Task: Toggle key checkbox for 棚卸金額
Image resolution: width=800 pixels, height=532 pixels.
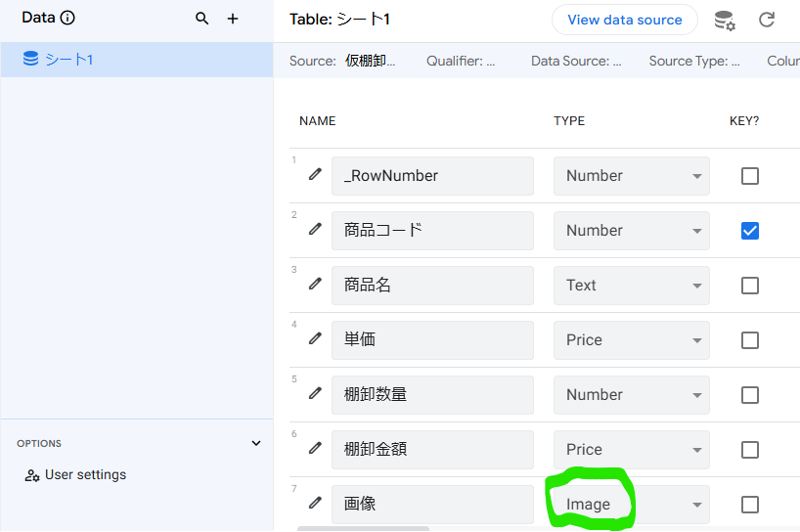Action: 749,450
